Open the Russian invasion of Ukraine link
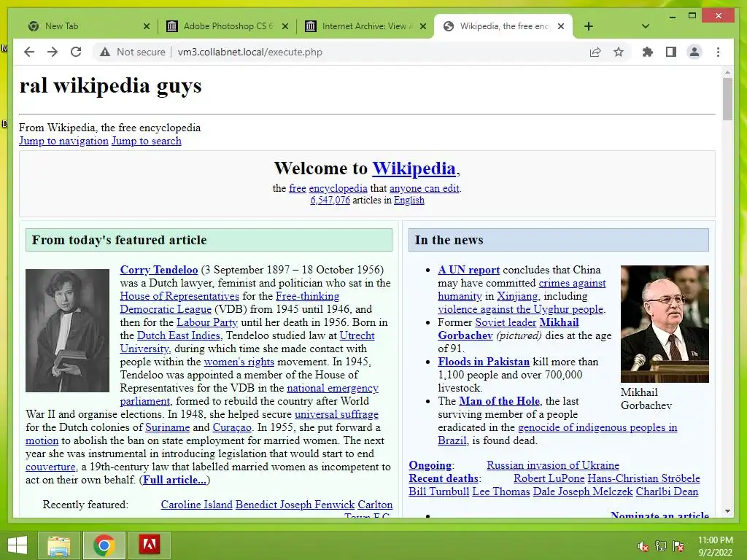The image size is (747, 560). [x=553, y=464]
